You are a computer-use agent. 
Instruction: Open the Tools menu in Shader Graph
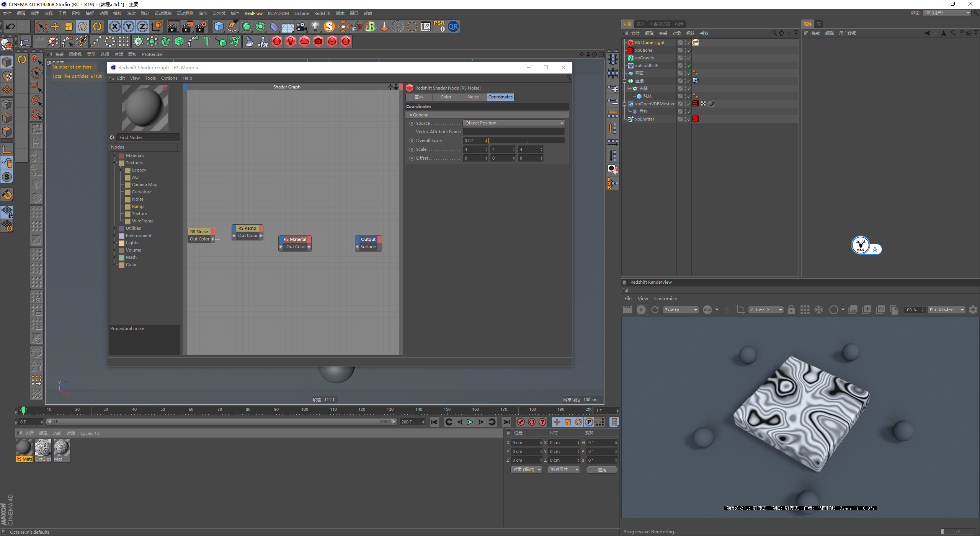(150, 78)
